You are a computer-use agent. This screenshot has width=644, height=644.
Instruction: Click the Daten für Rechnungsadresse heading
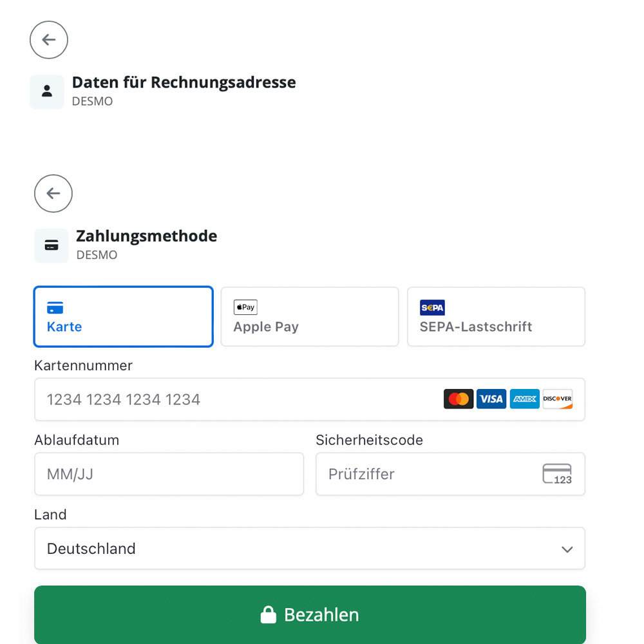point(184,82)
